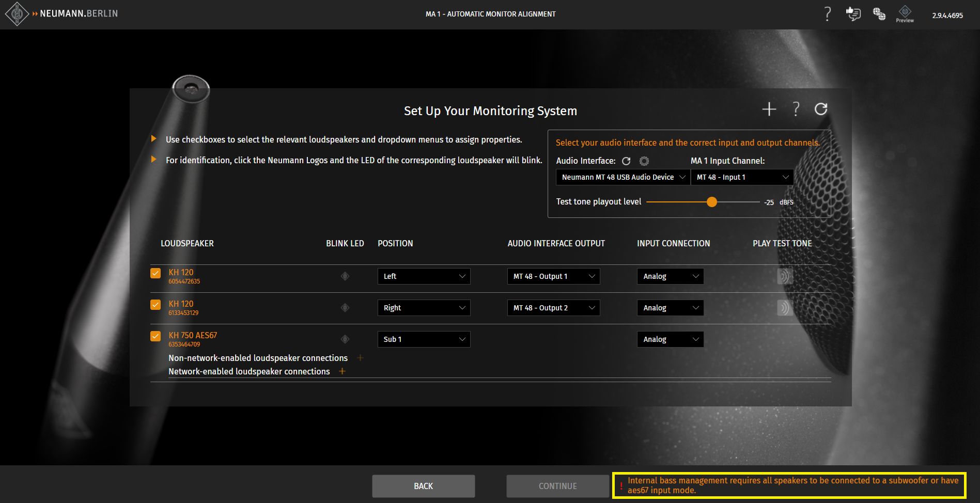Click the reload icon beside panel title

pos(821,109)
